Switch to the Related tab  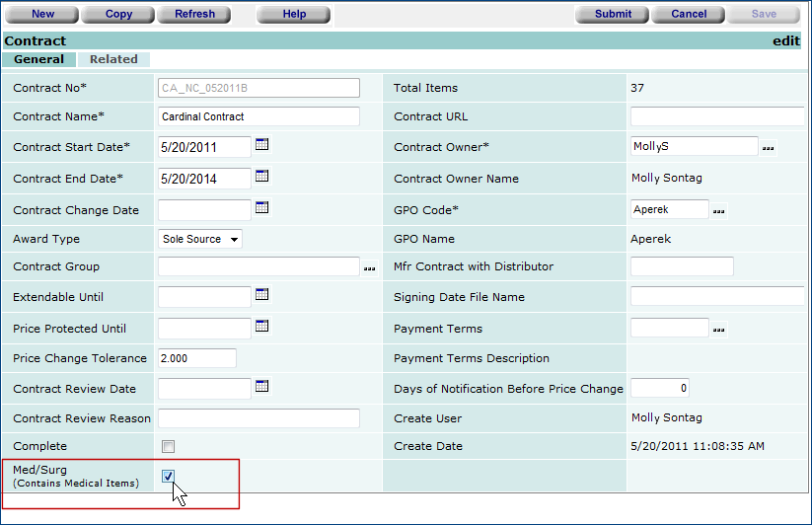(x=113, y=59)
